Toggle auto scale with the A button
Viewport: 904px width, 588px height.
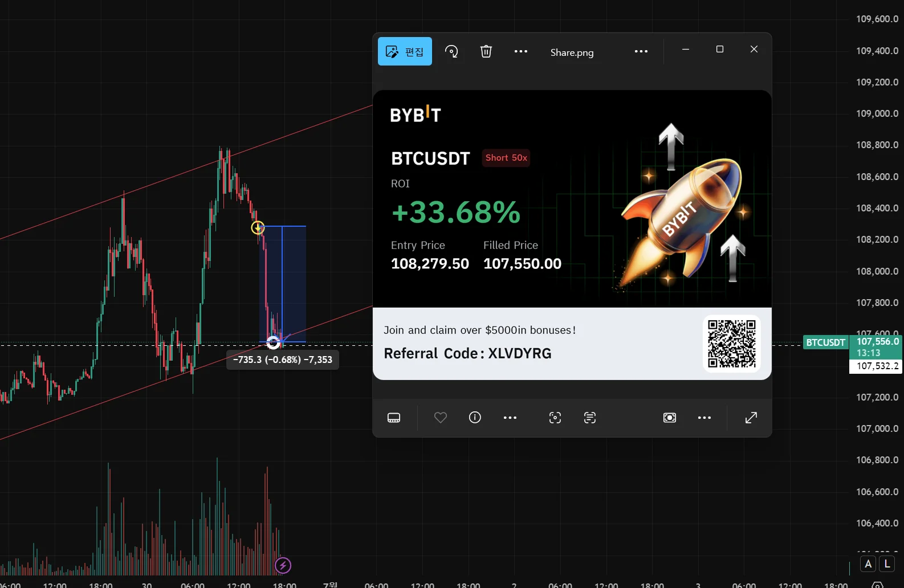point(868,564)
